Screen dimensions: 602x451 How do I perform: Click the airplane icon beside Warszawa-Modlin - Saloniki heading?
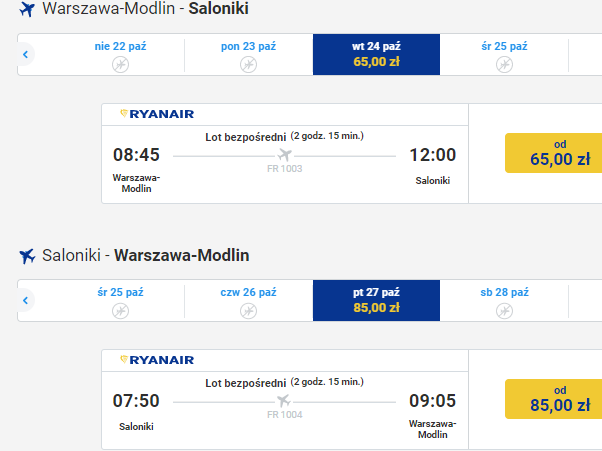(x=27, y=9)
